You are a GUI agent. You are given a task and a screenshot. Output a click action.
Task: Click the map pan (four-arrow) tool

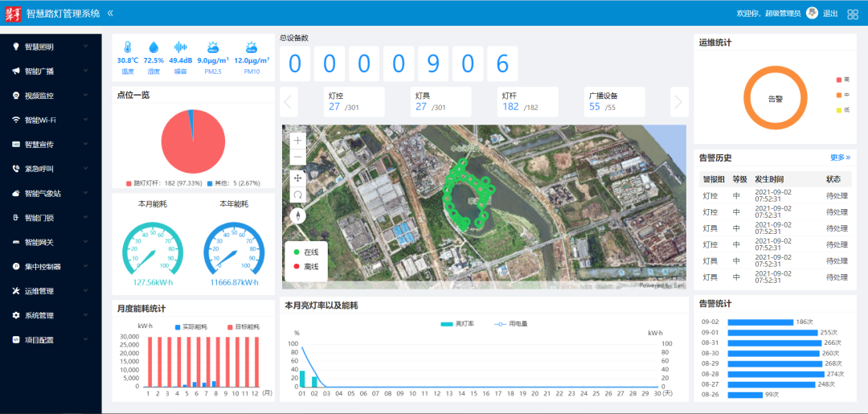point(298,178)
